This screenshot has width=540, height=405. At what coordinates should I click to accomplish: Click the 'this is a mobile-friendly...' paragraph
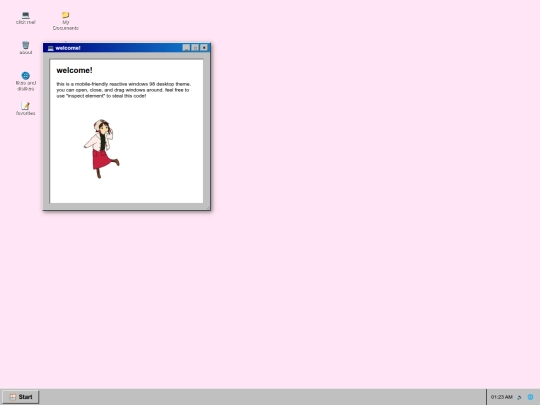[x=124, y=90]
